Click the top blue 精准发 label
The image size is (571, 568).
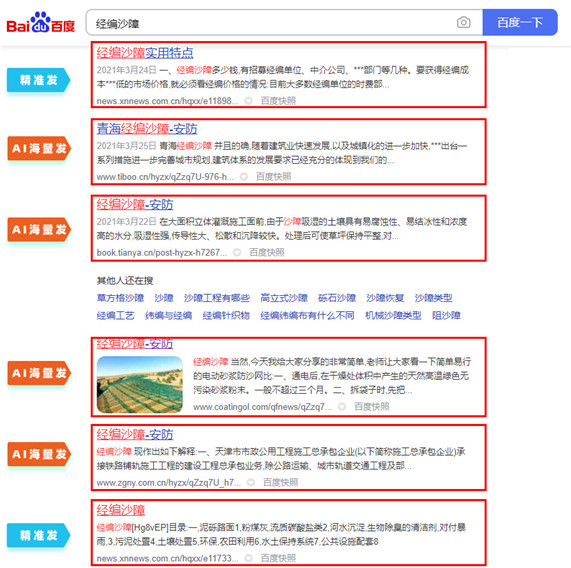pos(38,80)
